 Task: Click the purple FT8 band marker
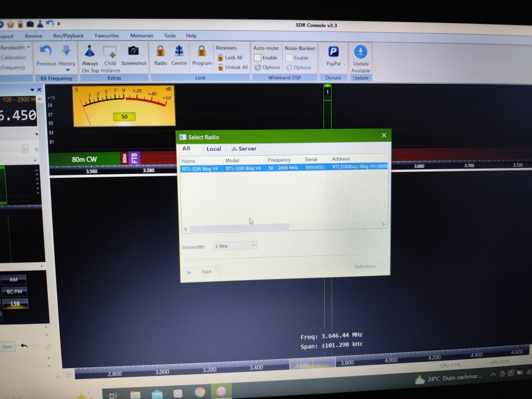pyautogui.click(x=135, y=158)
